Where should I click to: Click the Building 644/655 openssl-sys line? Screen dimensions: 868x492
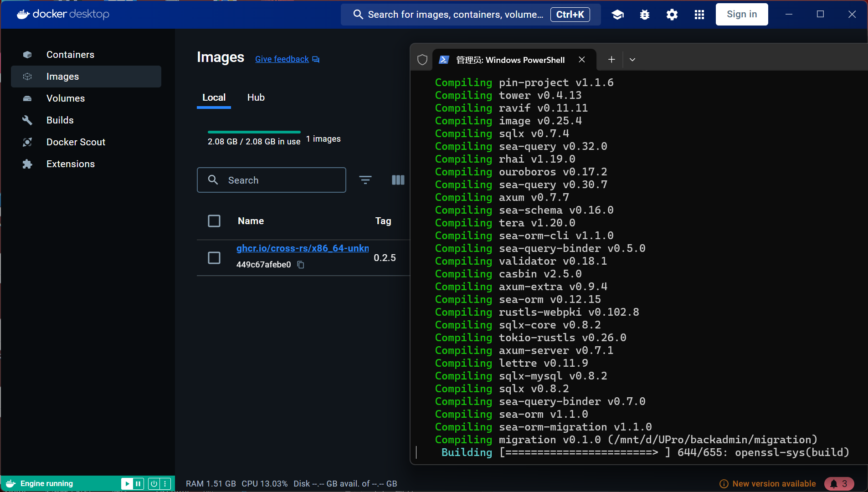click(x=645, y=452)
